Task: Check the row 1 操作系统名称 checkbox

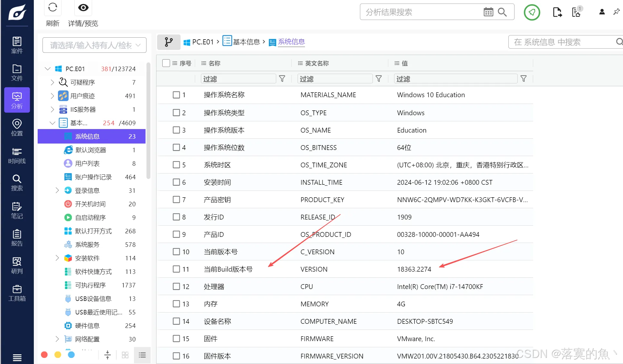Action: (x=176, y=95)
